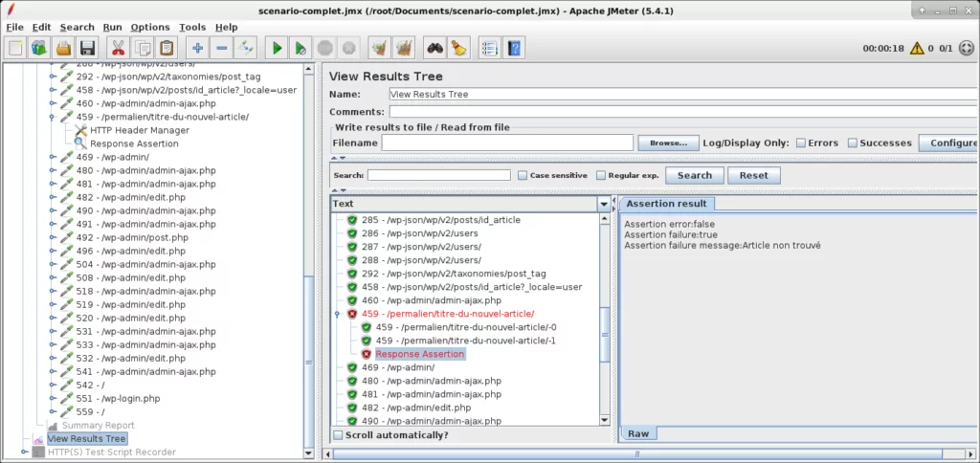Start test with no pauses icon
This screenshot has width=980, height=463.
pos(301,48)
